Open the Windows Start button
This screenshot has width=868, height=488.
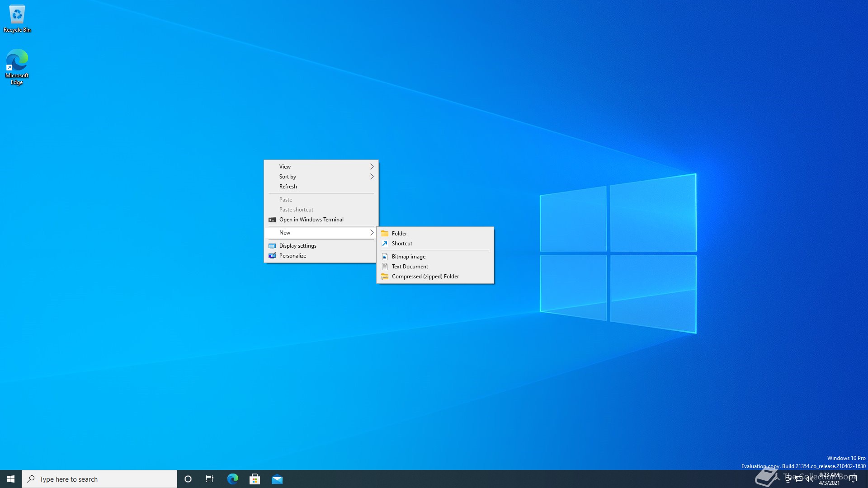11,479
